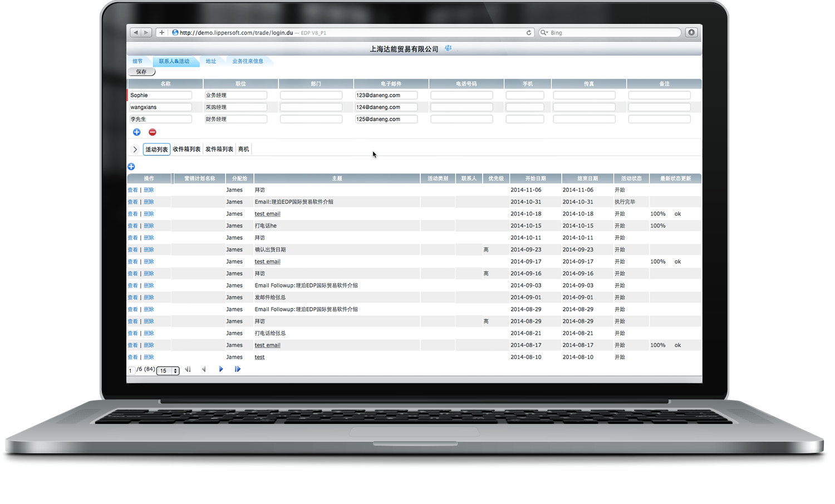Click blue plus icon above activity table
835x504 pixels.
click(131, 166)
